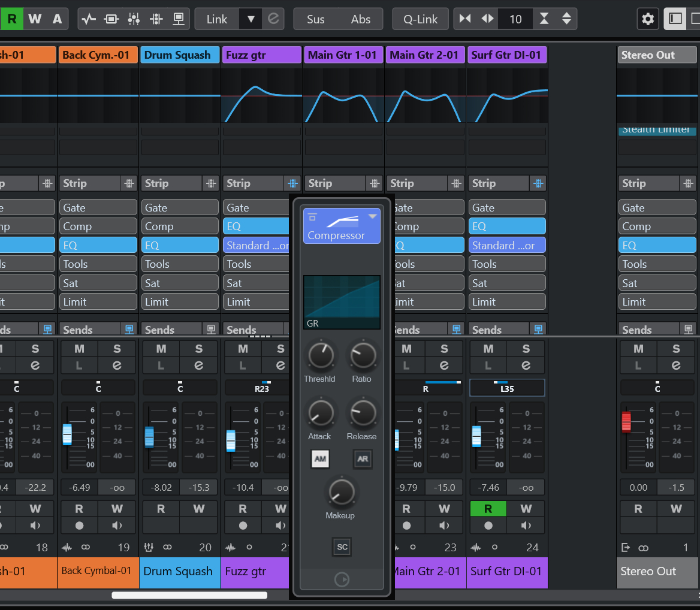
Task: Click the horizontal scrollbar at the bottom
Action: [x=189, y=595]
